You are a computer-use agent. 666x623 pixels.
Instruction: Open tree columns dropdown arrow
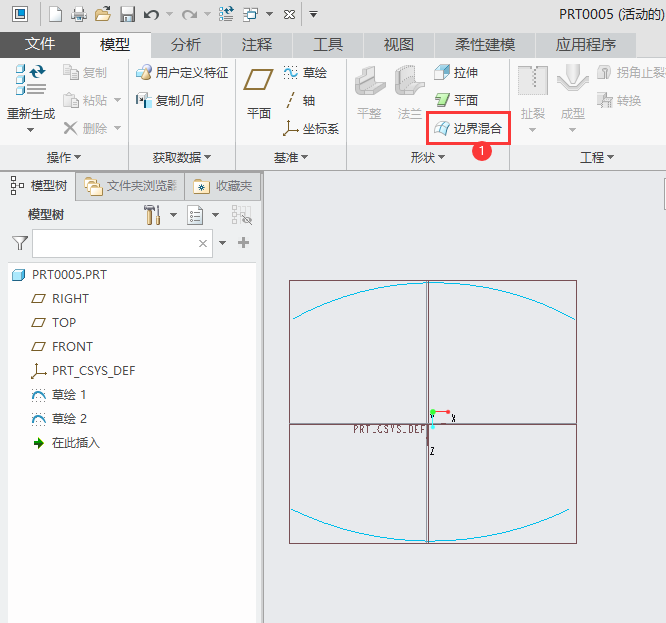(215, 215)
